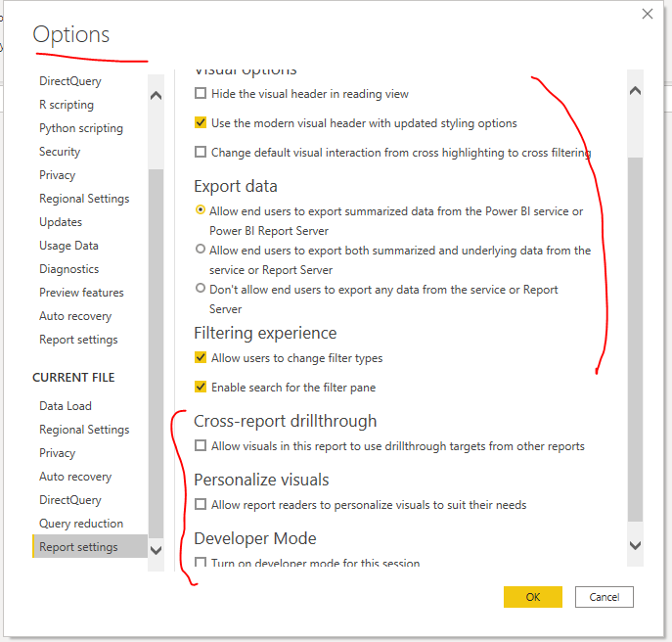672x642 pixels.
Task: Open global Regional Settings above Updates
Action: coord(84,199)
